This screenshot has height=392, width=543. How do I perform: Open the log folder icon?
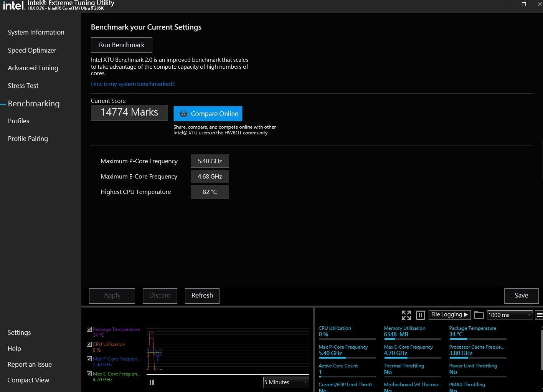pyautogui.click(x=479, y=315)
